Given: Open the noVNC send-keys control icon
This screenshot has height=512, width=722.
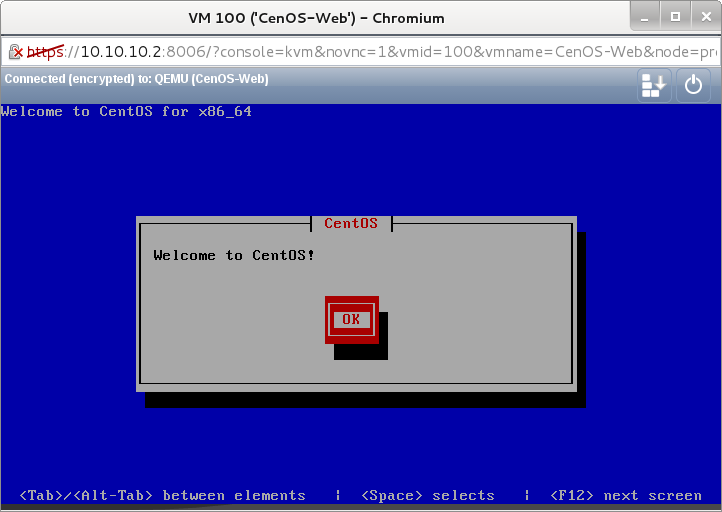Looking at the screenshot, I should coord(654,85).
